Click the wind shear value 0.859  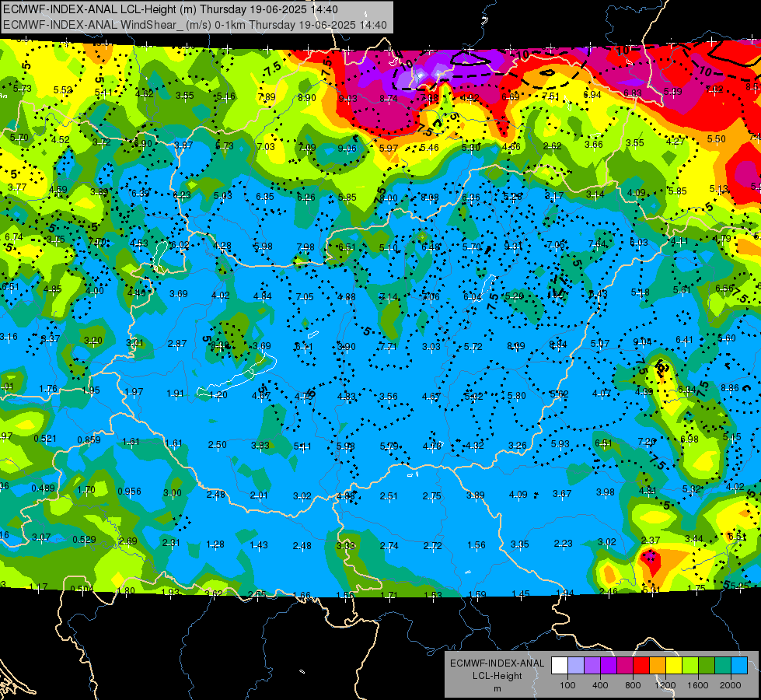coord(89,440)
